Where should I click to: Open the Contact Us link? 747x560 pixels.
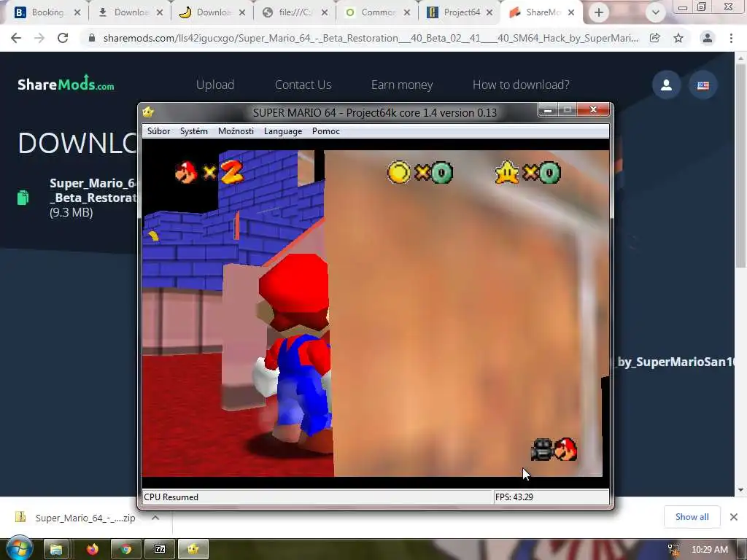[303, 85]
